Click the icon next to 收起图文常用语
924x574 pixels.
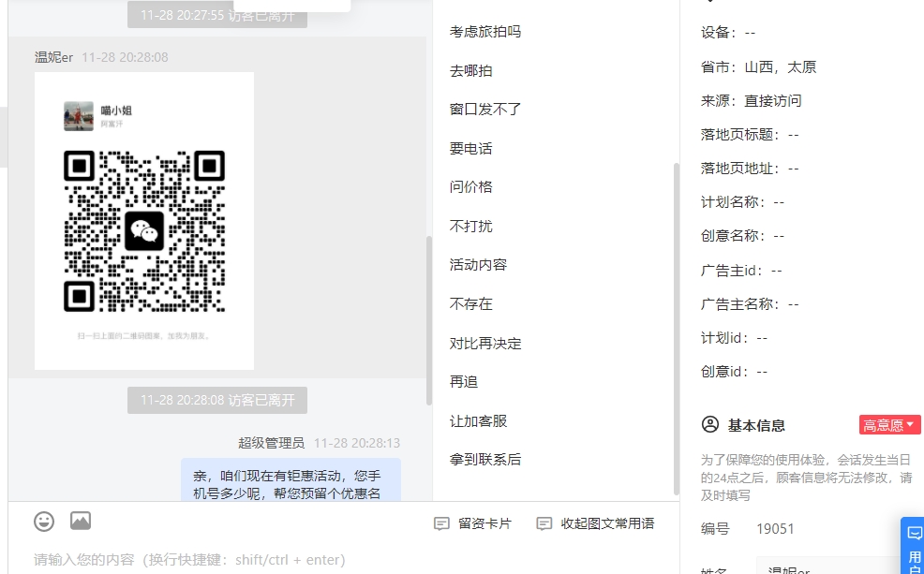[544, 524]
